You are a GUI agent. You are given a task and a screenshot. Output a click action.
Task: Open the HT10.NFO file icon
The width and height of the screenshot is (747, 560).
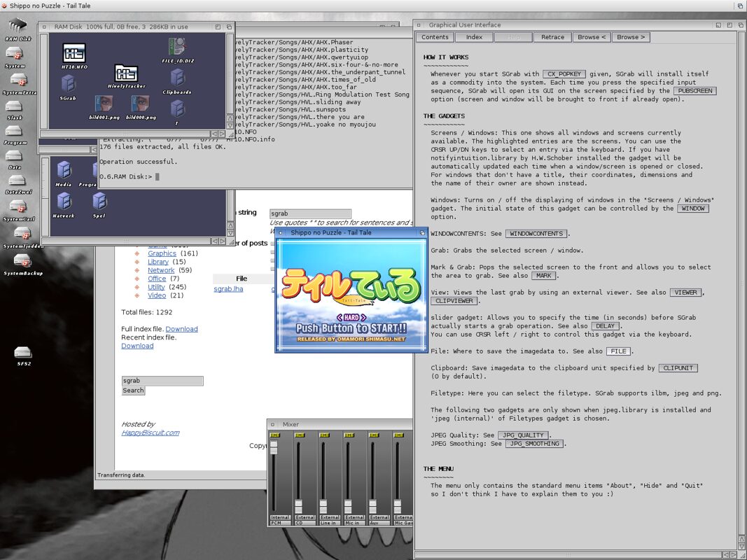[x=74, y=53]
